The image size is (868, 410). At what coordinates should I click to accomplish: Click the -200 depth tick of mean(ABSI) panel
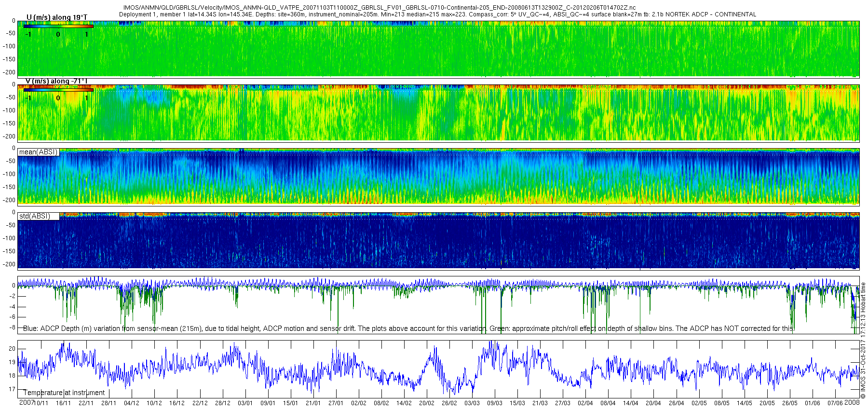point(9,200)
